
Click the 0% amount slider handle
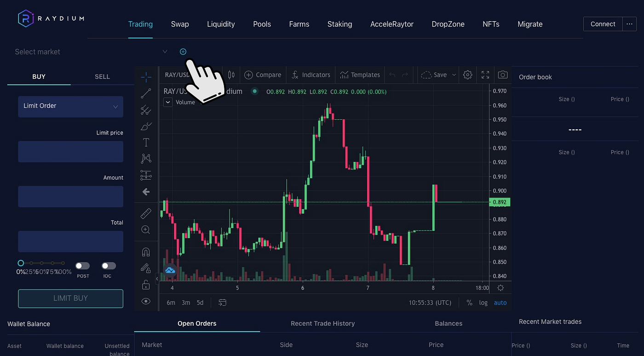pyautogui.click(x=21, y=263)
